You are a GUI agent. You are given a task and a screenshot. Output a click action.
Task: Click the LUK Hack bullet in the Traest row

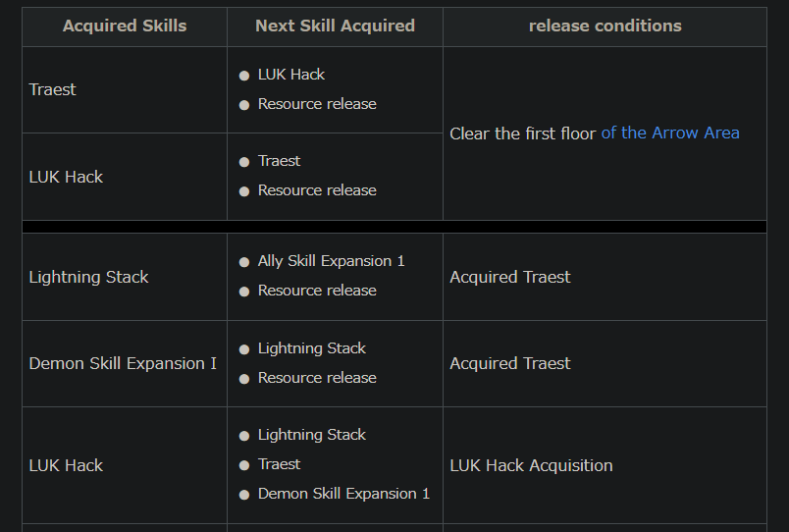coord(290,75)
